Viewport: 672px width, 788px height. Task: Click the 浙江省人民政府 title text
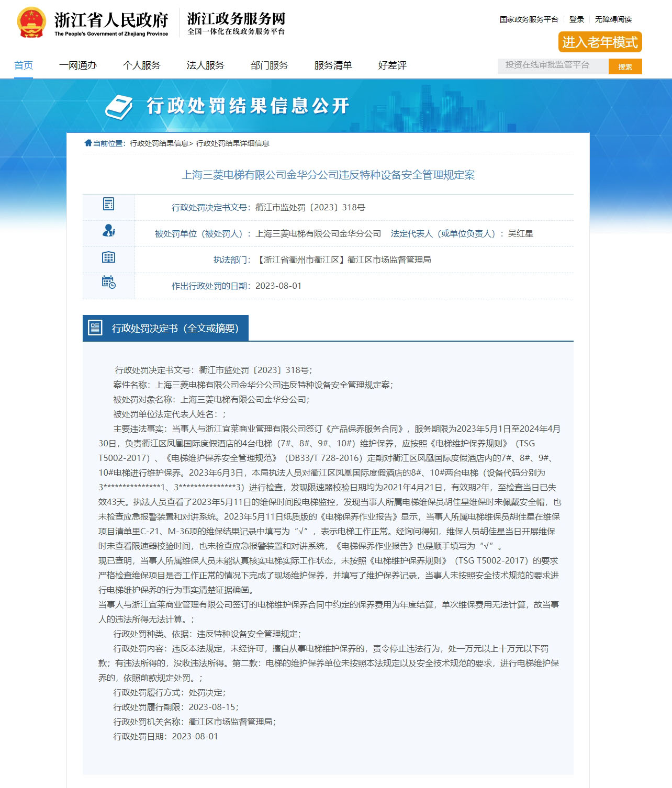point(111,20)
